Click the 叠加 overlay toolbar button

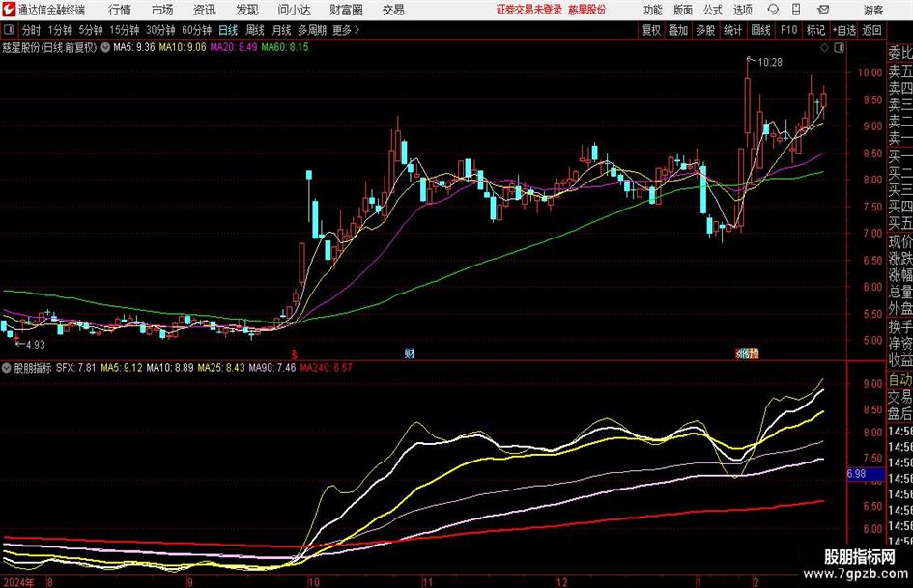point(678,30)
